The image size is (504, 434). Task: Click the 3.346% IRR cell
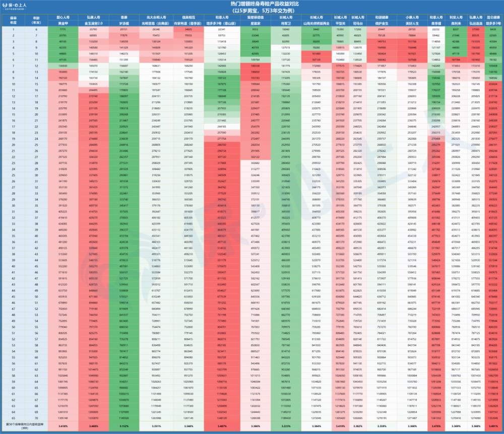click(188, 426)
